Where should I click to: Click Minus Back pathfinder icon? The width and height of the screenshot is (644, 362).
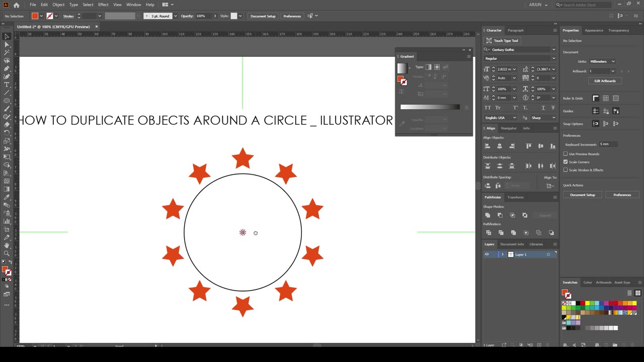pos(551,233)
